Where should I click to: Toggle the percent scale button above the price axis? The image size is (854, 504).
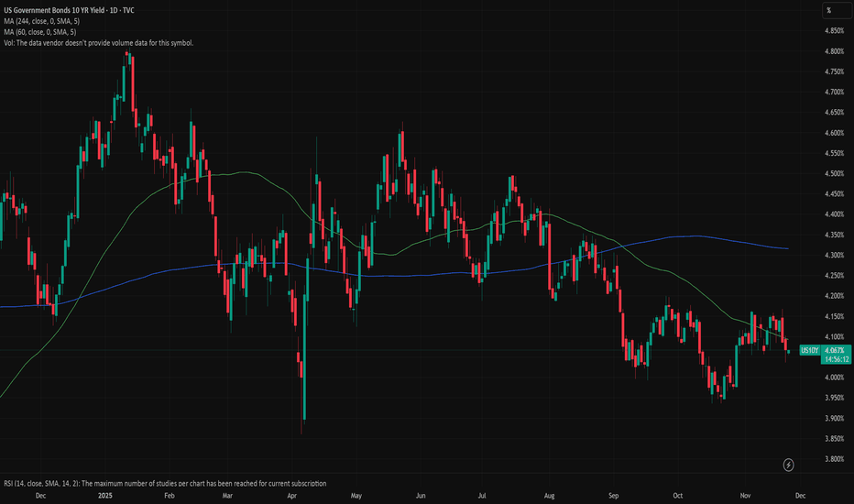(x=828, y=10)
